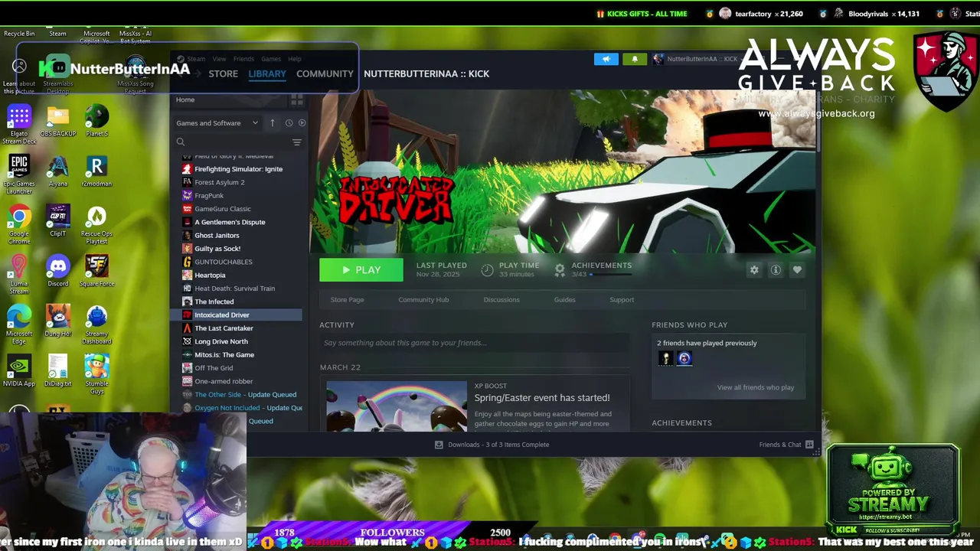Open OBS BACKUP folder on desktop
The height and width of the screenshot is (551, 980).
point(58,121)
